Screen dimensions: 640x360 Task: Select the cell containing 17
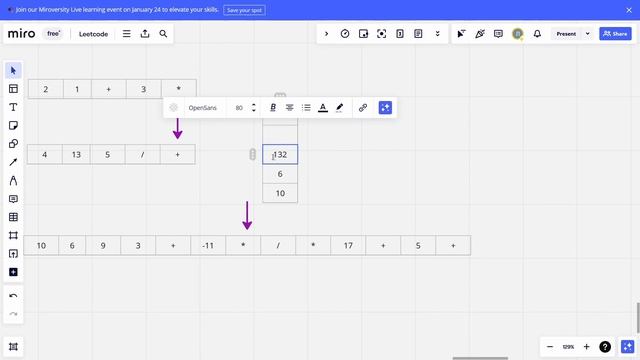348,245
